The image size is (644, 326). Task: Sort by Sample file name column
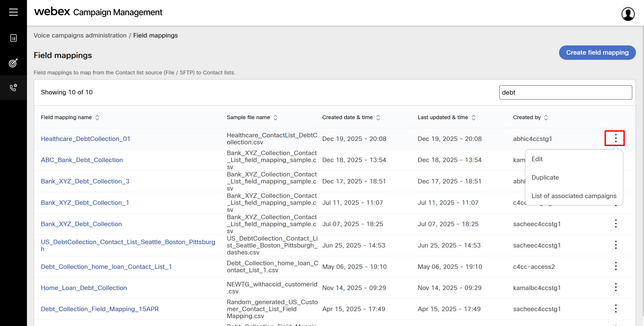tap(275, 117)
